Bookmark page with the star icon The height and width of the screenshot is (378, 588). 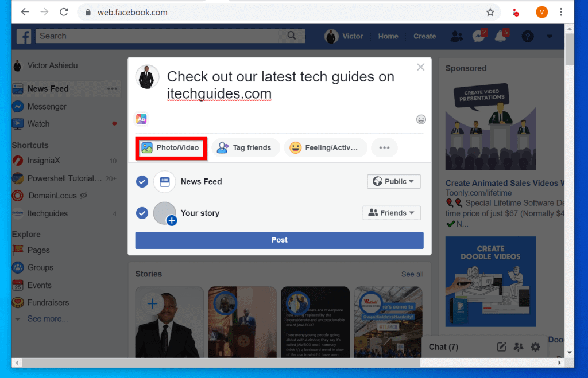490,13
